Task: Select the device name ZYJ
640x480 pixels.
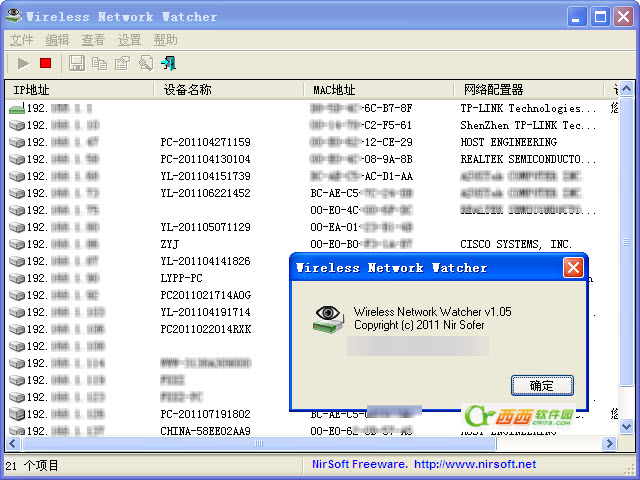Action: pyautogui.click(x=170, y=244)
